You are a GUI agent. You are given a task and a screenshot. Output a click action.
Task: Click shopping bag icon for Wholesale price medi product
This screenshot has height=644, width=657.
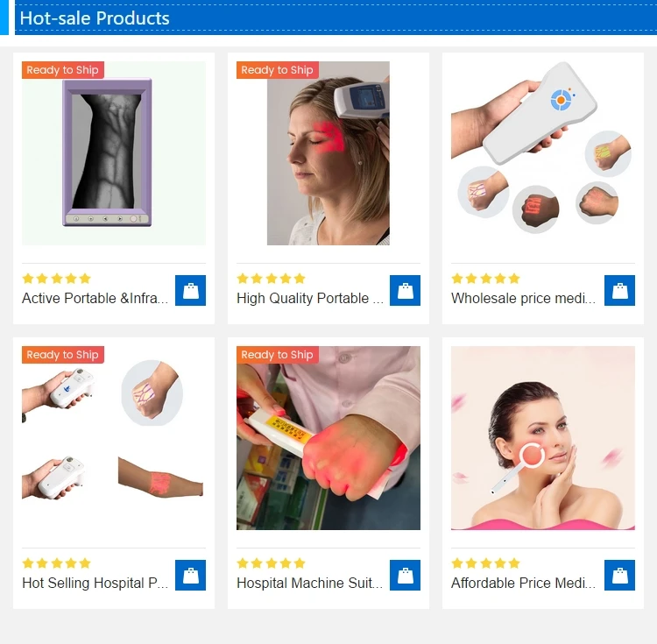point(619,290)
